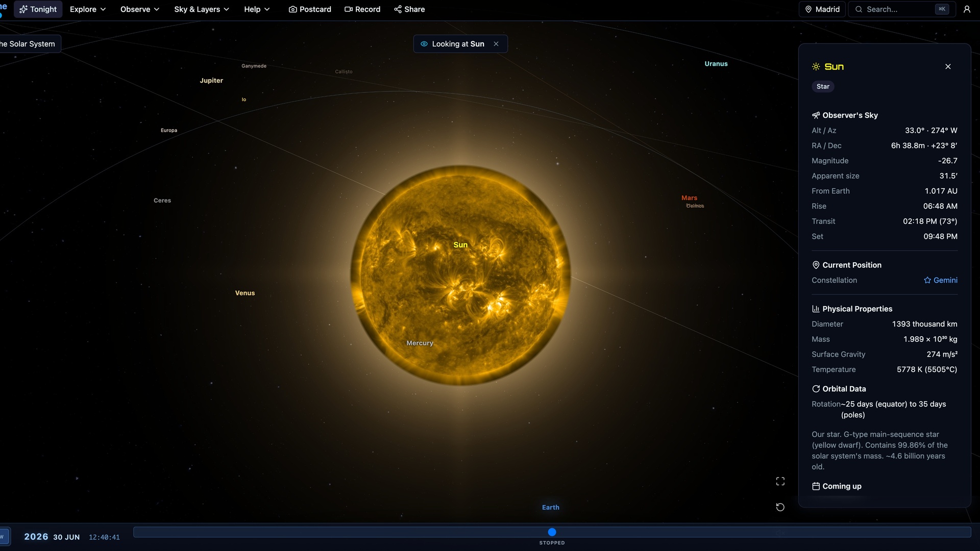Expand the Sky & Layers menu
Screen dimensions: 980x551
(202, 9)
